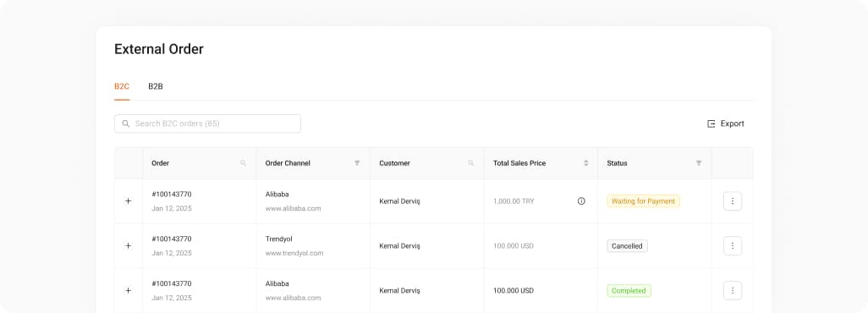Click www.alibaba.com in the Completed row
Image resolution: width=868 pixels, height=313 pixels.
coord(293,298)
